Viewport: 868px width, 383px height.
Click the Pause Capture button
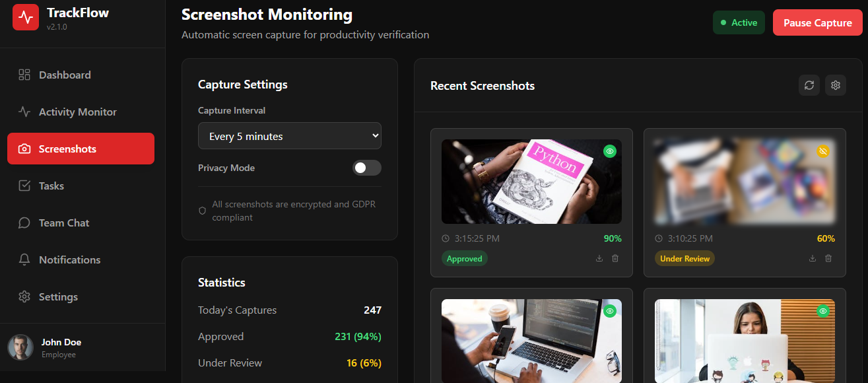point(818,22)
